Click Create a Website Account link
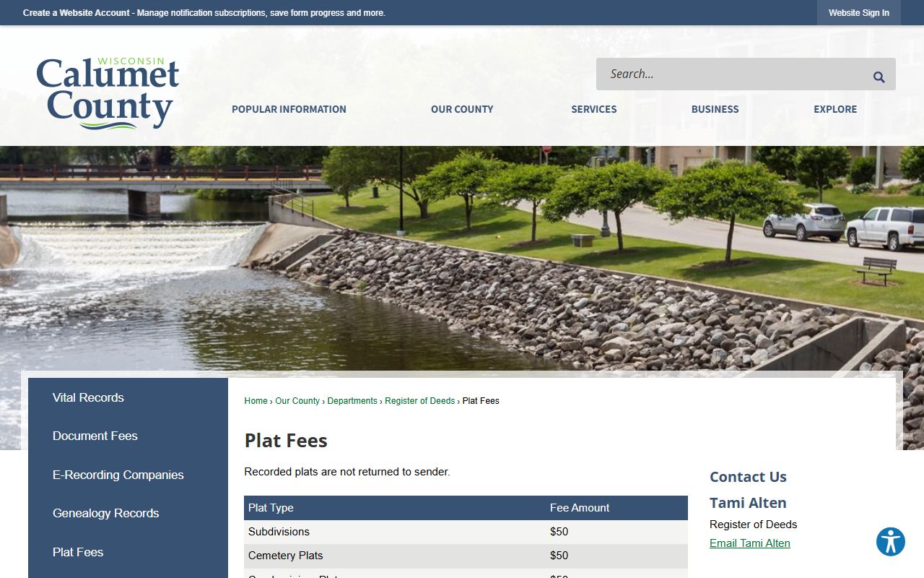 click(x=77, y=13)
